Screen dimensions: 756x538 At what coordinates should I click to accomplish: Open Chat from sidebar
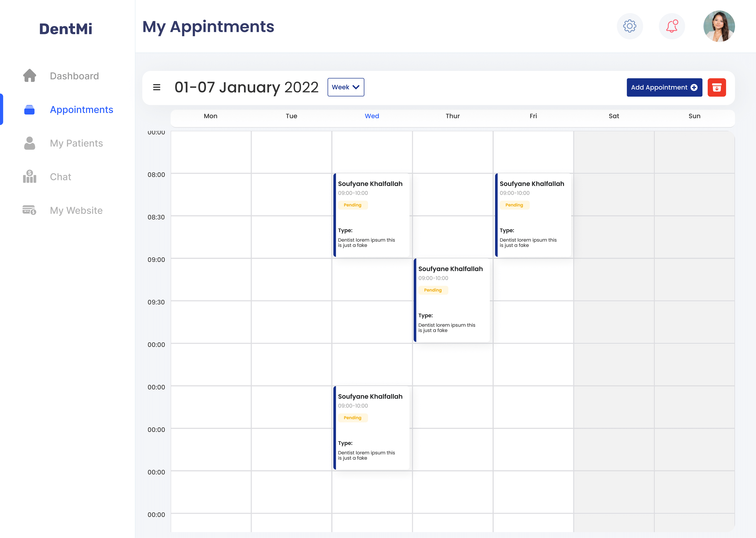pos(60,177)
